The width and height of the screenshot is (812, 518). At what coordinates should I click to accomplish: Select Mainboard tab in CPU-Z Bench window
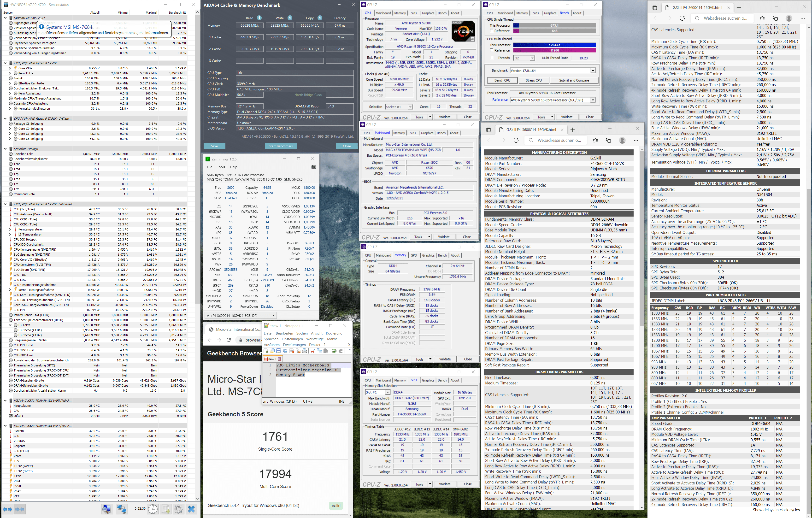point(505,13)
